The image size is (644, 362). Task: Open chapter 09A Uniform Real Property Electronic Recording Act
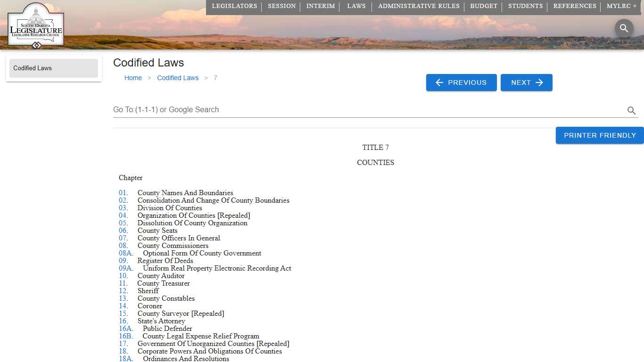click(x=126, y=268)
